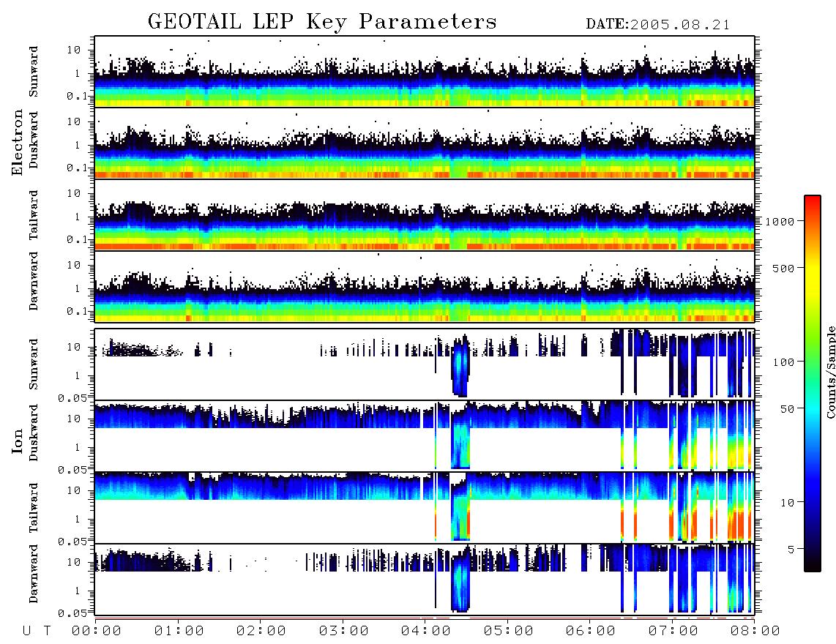Image resolution: width=836 pixels, height=644 pixels.
Task: Click the 00:00 time tick label
Action: pyautogui.click(x=97, y=632)
